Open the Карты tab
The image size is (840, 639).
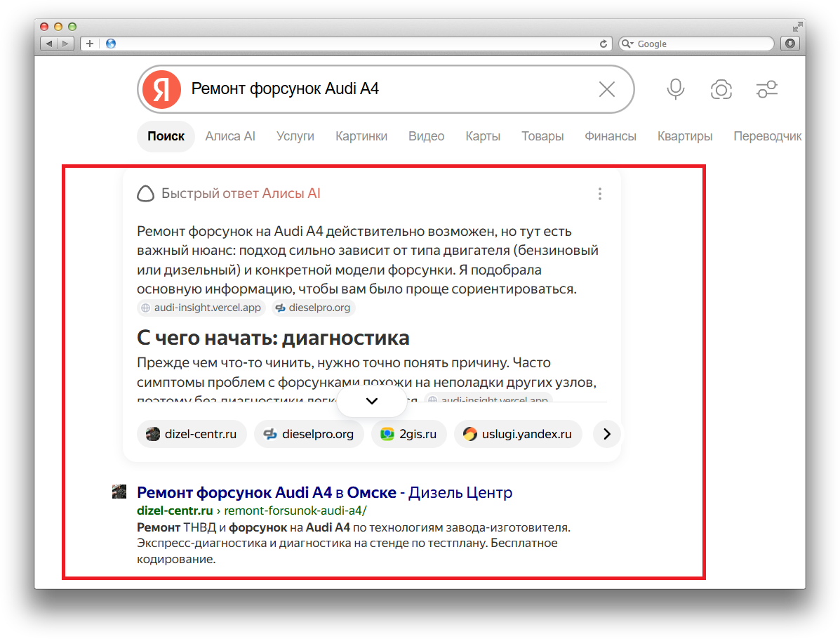click(483, 136)
